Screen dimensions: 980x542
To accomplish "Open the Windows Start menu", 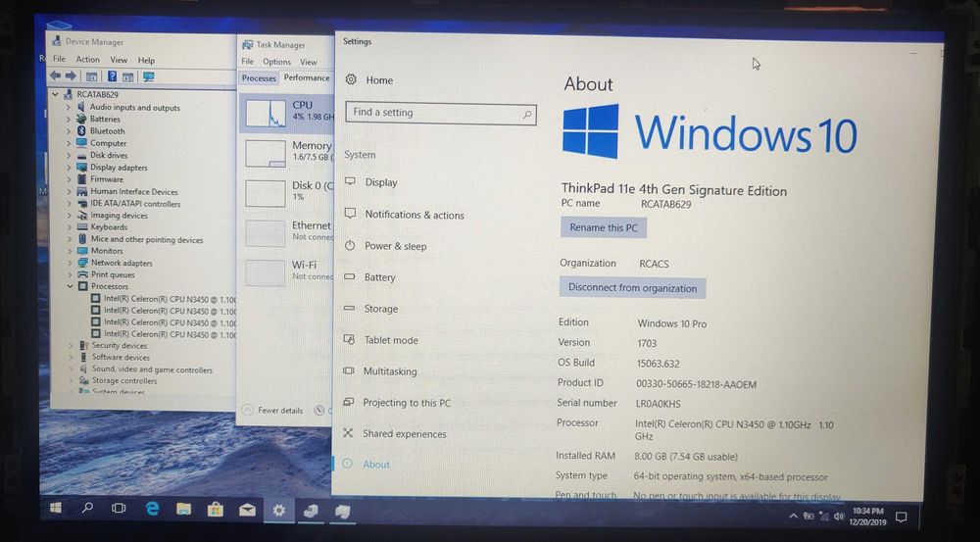I will coord(56,509).
